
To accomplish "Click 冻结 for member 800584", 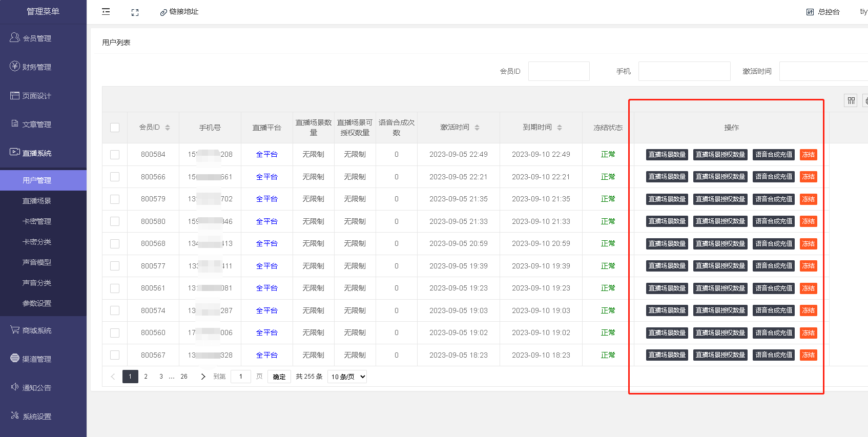I will [x=809, y=155].
